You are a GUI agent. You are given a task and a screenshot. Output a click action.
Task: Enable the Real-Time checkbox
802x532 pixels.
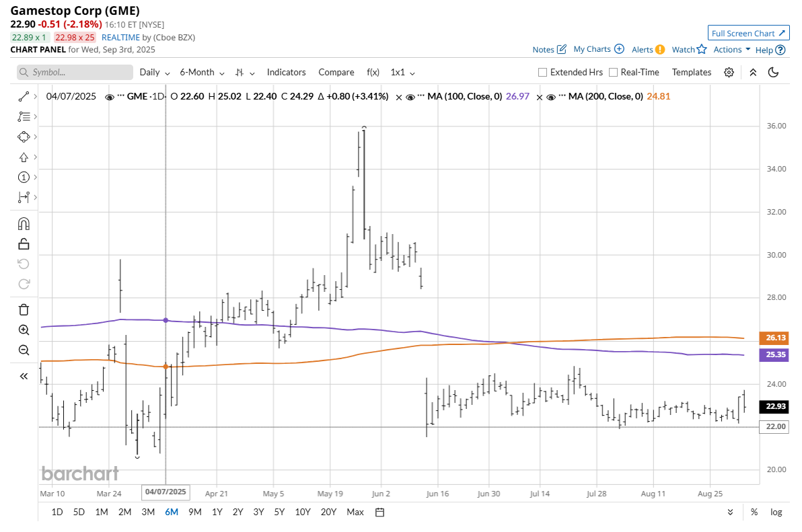point(613,73)
